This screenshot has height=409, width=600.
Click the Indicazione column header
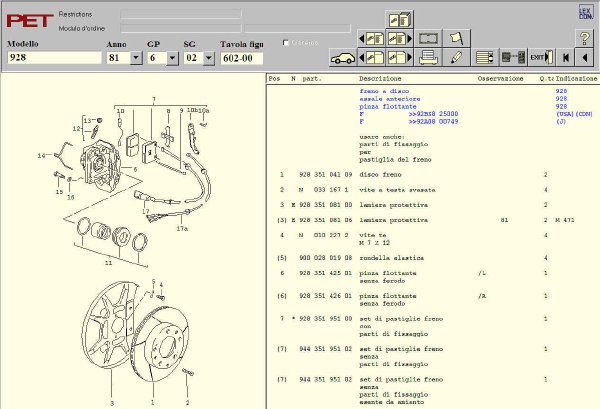pos(576,79)
